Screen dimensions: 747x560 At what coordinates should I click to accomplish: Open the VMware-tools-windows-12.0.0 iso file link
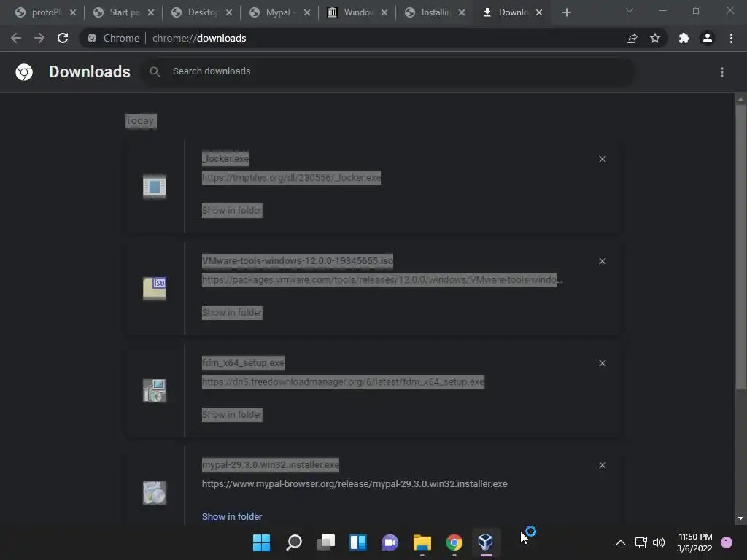[298, 260]
